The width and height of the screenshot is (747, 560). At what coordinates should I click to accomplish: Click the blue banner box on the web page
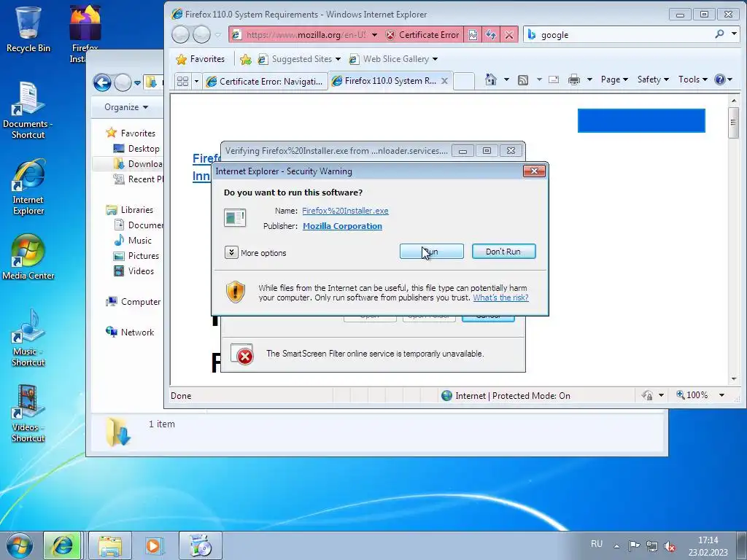coord(641,120)
